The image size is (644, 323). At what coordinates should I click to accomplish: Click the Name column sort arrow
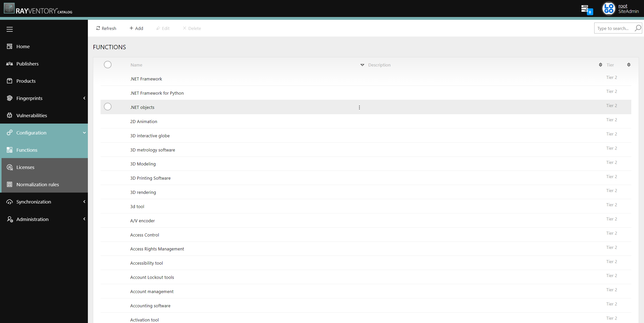pyautogui.click(x=362, y=65)
